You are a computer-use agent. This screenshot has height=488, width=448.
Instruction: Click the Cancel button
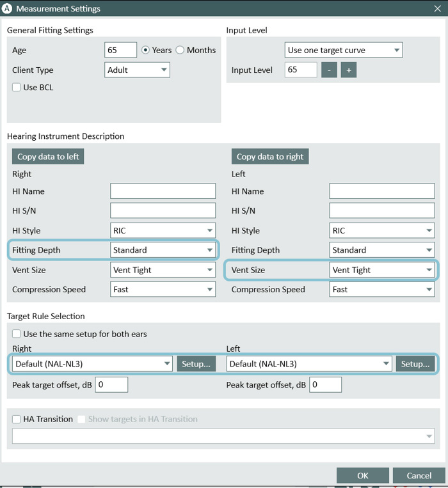pos(419,476)
